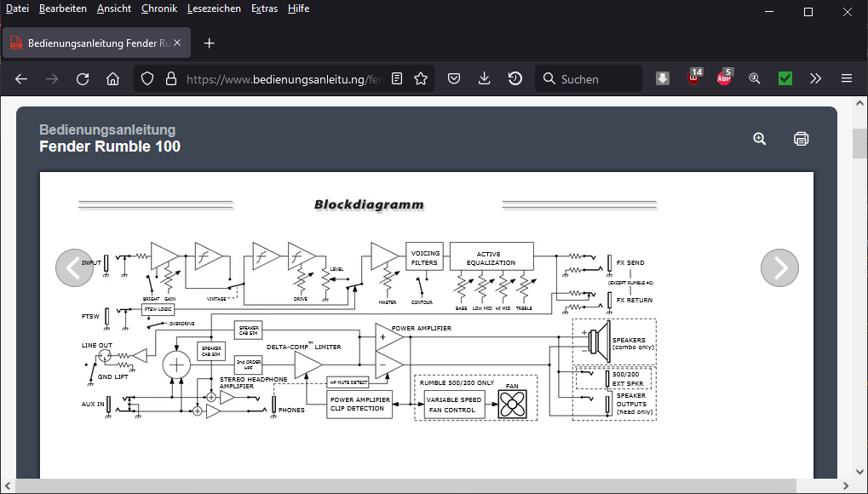Show site security padlock information
This screenshot has height=494, width=868.
pos(171,78)
